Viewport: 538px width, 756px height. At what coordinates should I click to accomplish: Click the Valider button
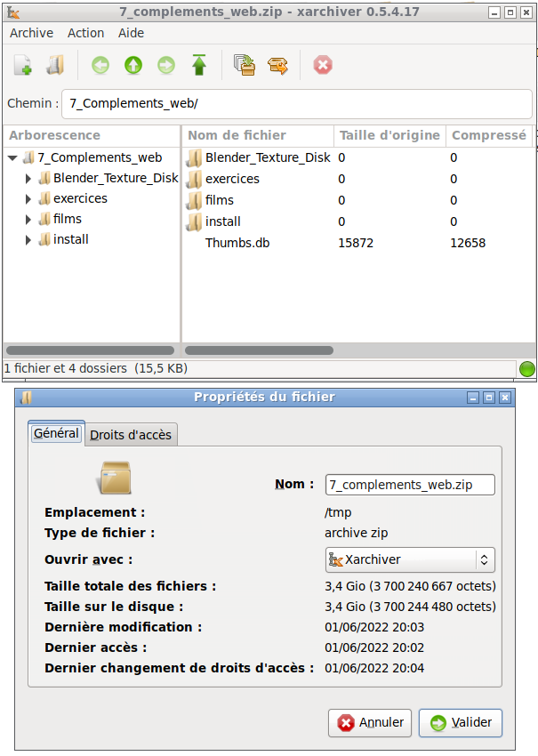[461, 722]
